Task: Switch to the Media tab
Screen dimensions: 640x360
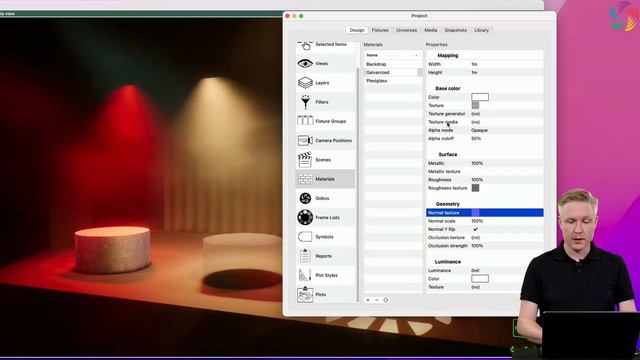Action: pos(431,30)
